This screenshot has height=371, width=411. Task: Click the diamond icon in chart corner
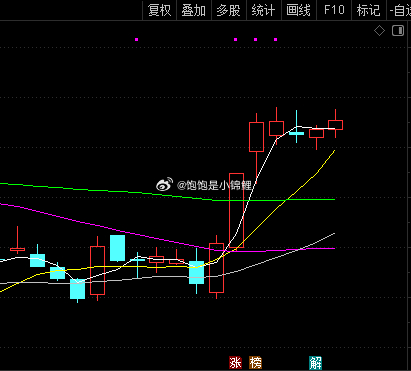click(379, 31)
